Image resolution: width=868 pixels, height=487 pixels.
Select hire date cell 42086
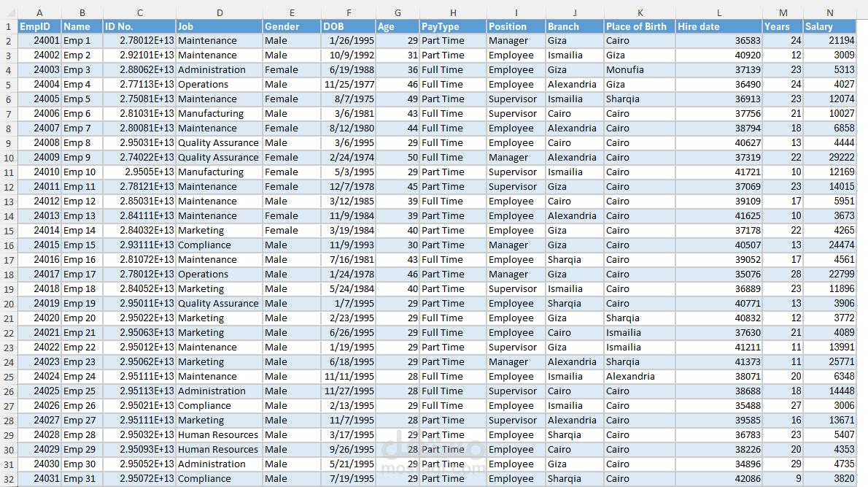718,479
